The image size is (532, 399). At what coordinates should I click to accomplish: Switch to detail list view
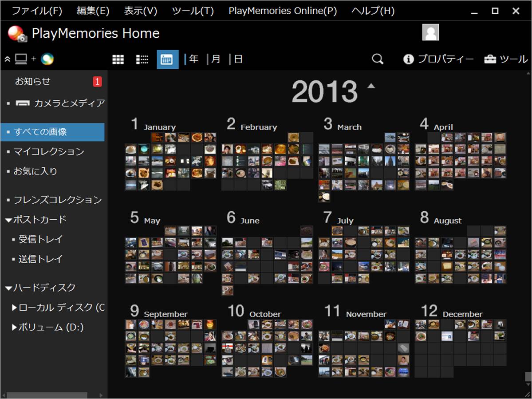click(x=142, y=59)
